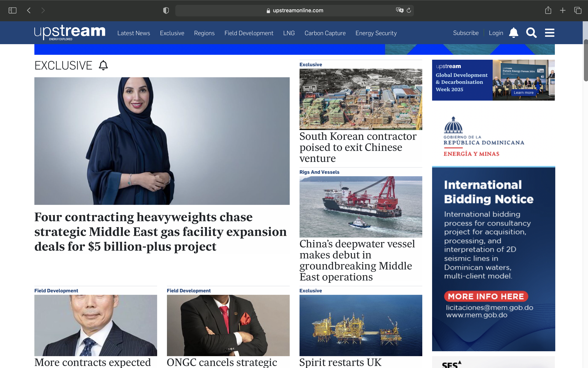Select Latest News in navigation

pyautogui.click(x=133, y=33)
